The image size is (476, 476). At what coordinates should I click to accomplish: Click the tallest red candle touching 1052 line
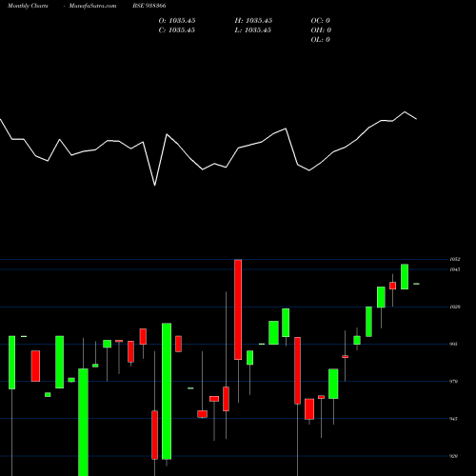click(238, 309)
